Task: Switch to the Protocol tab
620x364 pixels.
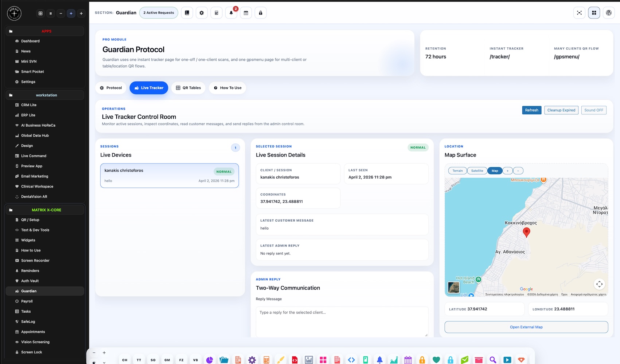Action: click(x=111, y=88)
